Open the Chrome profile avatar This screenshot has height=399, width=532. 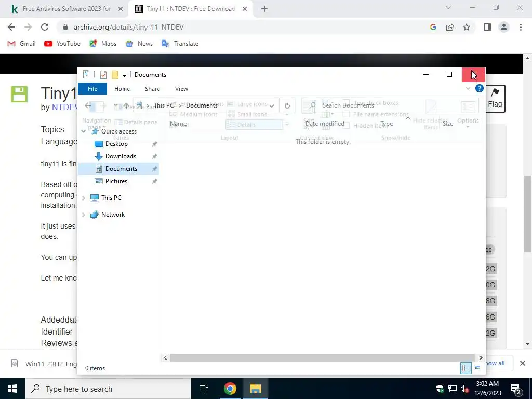pos(504,27)
